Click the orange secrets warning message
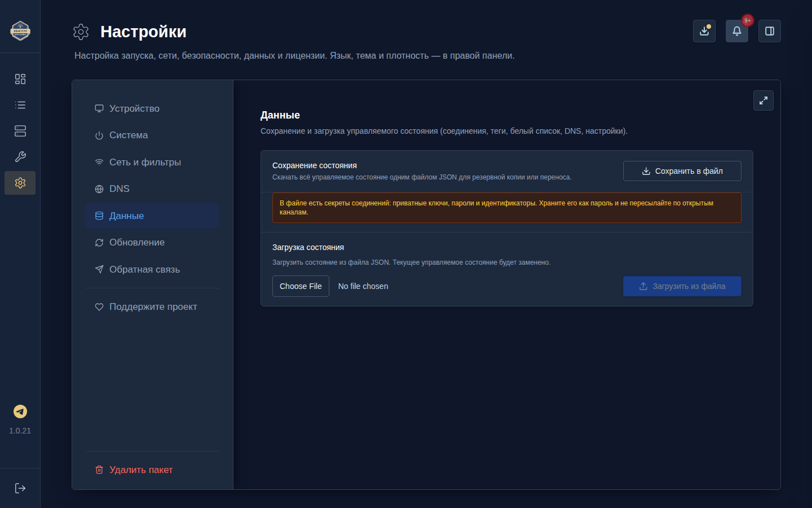Viewport: 812px width, 508px height. coord(507,208)
